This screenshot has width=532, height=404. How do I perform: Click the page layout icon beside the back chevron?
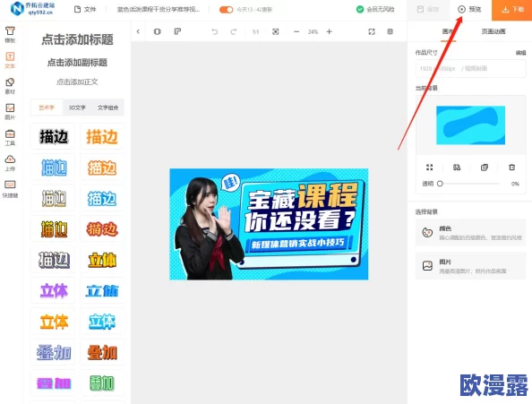[x=157, y=31]
